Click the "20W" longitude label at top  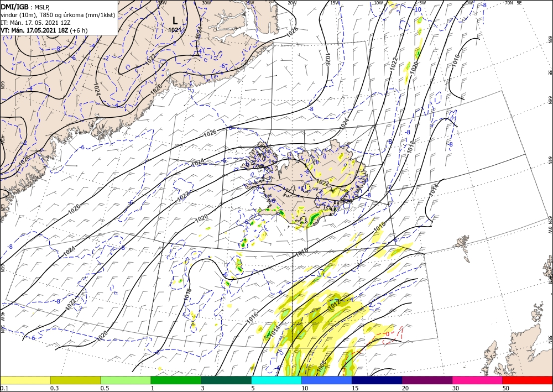[x=292, y=3]
